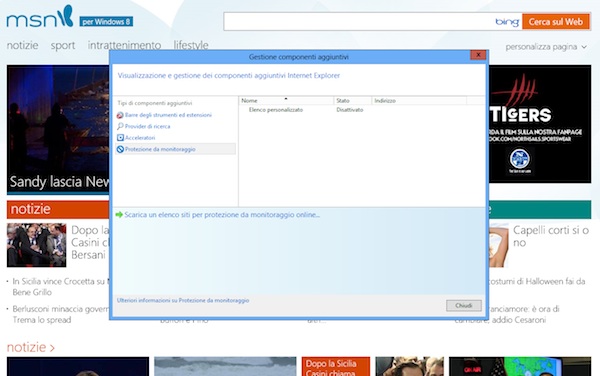Sort list by Stato column
This screenshot has height=376, width=600.
pyautogui.click(x=353, y=101)
